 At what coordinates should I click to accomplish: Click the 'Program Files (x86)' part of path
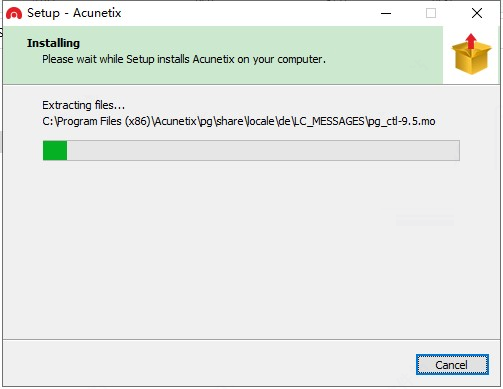pos(104,121)
